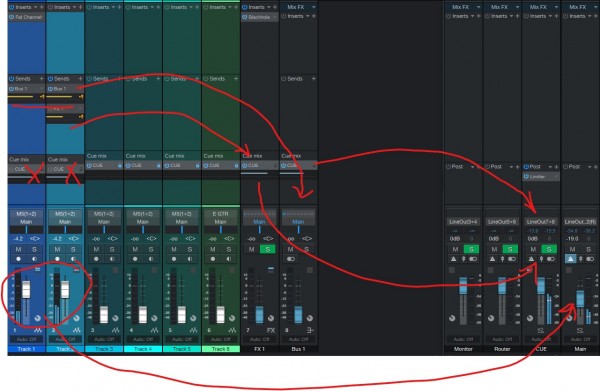This screenshot has height=391, width=600.
Task: Click stereo mode icon on Monitor output channel
Action: (x=473, y=259)
